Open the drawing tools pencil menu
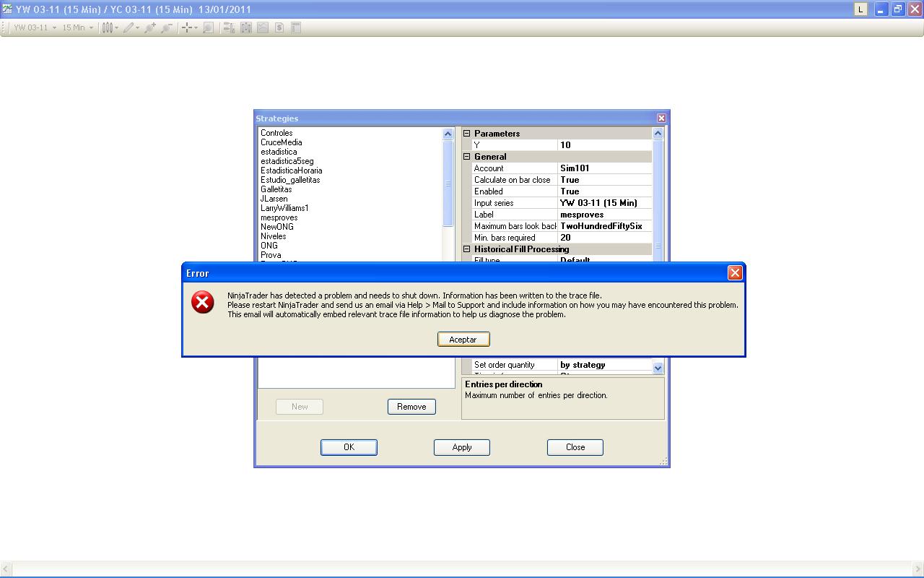This screenshot has width=924, height=578. [131, 27]
